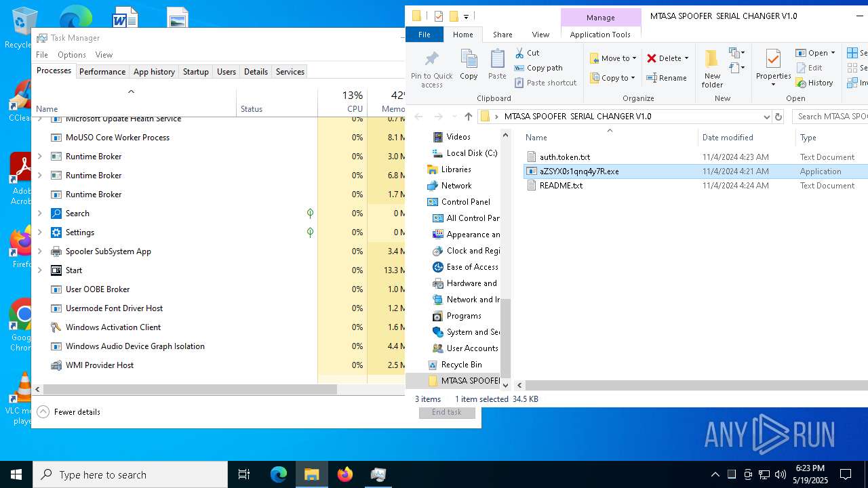The width and height of the screenshot is (868, 488).
Task: Open the Options menu in Task Manager
Action: pos(72,55)
